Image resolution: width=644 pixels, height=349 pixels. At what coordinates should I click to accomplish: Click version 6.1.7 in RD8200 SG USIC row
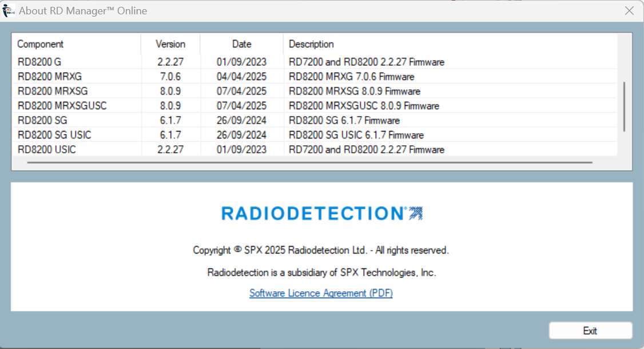click(170, 135)
